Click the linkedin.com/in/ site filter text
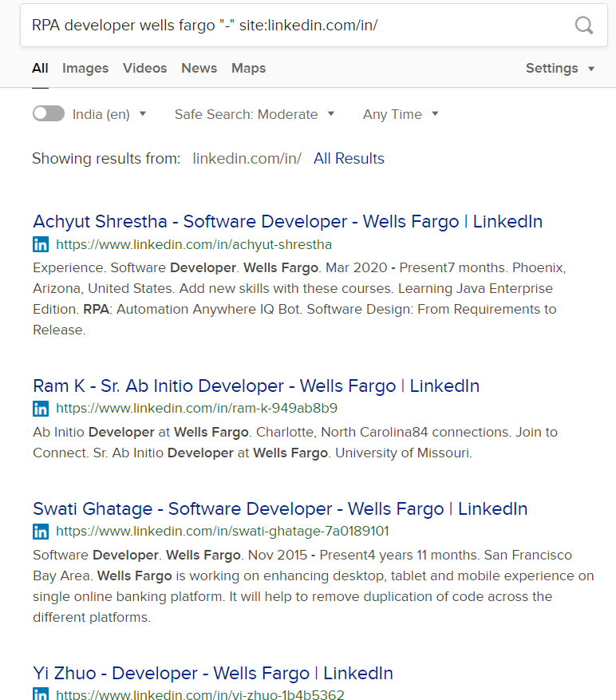The image size is (616, 700). click(247, 159)
